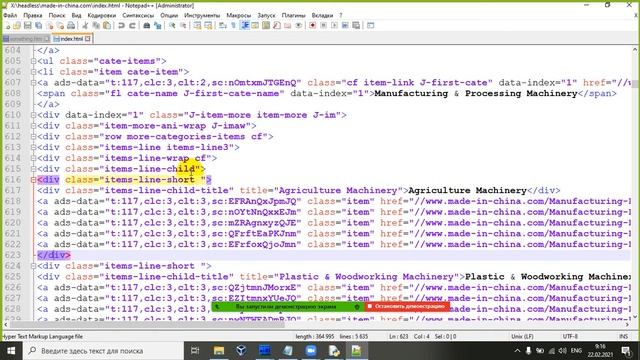Click Unix (LF) in the status bar
This screenshot has width=640, height=360.
pyautogui.click(x=522, y=336)
